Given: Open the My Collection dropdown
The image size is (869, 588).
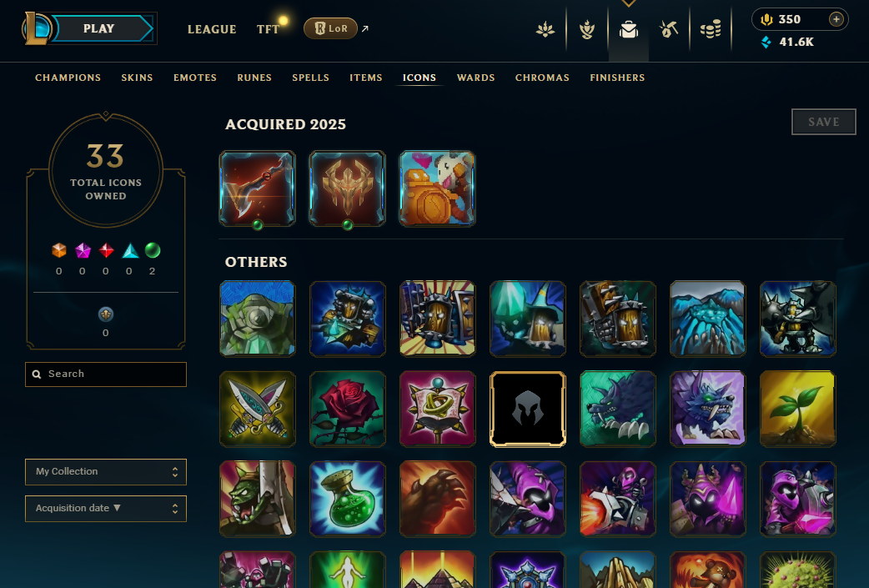Looking at the screenshot, I should coord(106,471).
